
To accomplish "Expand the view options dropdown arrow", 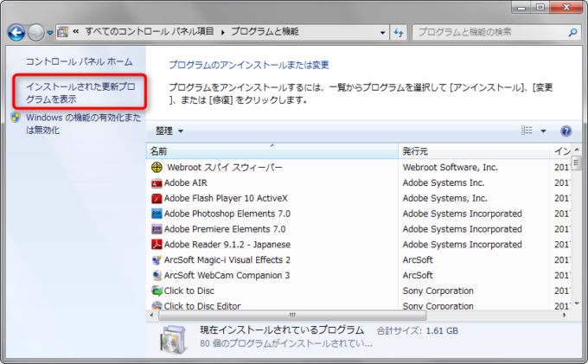I will [543, 131].
